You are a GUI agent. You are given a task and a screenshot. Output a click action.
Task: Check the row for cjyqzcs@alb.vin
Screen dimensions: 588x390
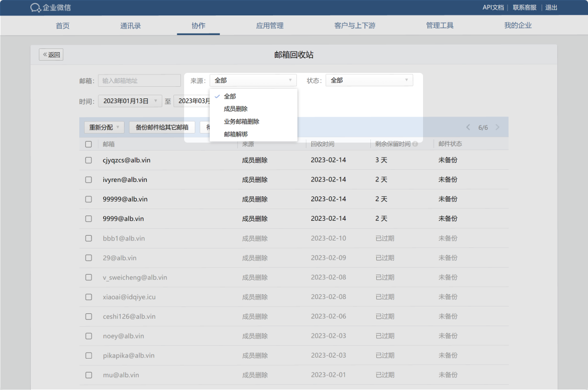pos(88,160)
